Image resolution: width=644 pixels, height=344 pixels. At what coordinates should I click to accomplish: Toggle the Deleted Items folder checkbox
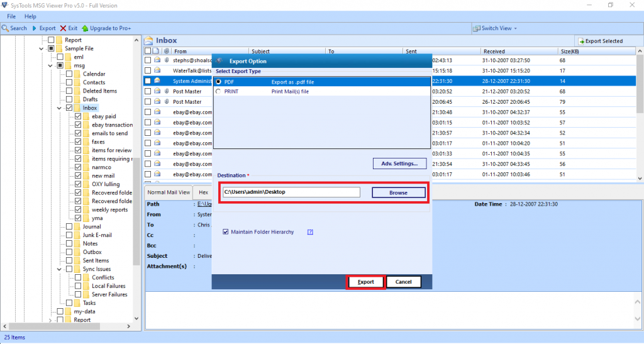69,91
